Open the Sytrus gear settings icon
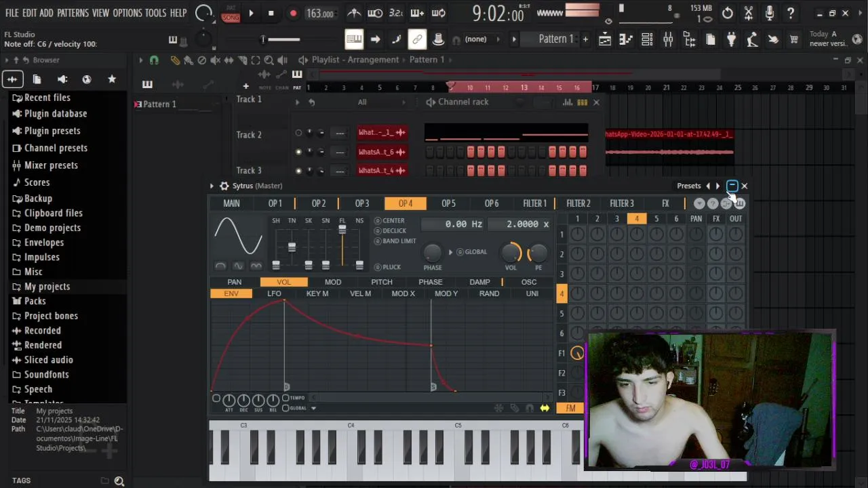The width and height of the screenshot is (868, 488). coord(224,186)
